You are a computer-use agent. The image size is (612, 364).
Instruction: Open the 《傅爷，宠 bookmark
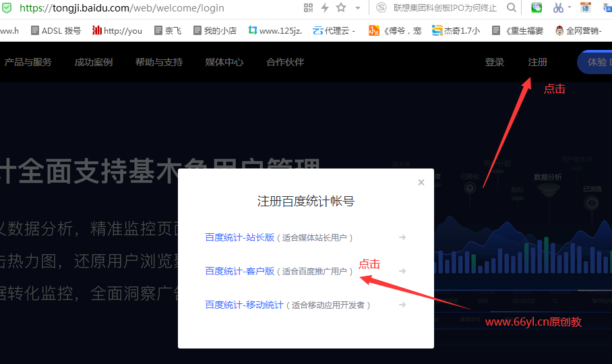395,30
